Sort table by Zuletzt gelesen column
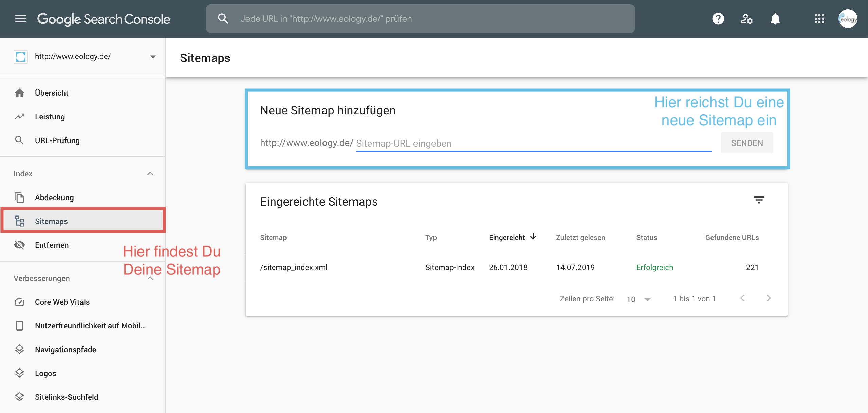This screenshot has width=868, height=413. click(x=580, y=237)
